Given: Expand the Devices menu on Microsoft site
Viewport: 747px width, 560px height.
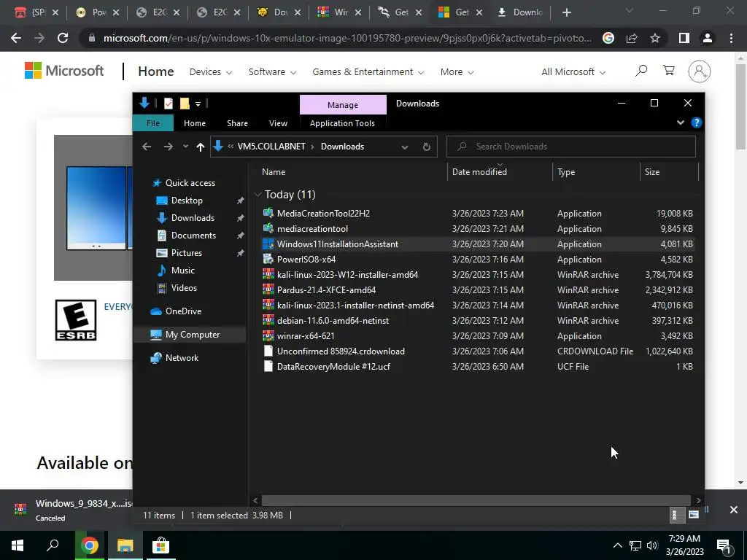Looking at the screenshot, I should [211, 72].
